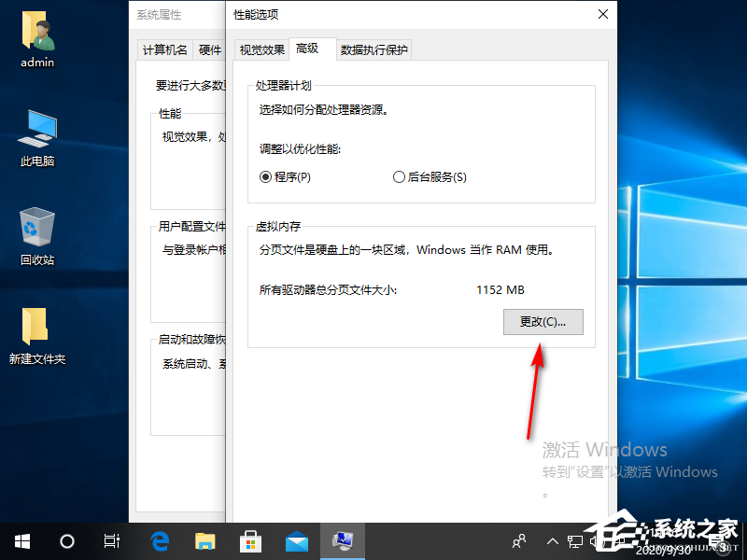Select the 硬件 tab
This screenshot has height=560, width=747.
pyautogui.click(x=210, y=50)
